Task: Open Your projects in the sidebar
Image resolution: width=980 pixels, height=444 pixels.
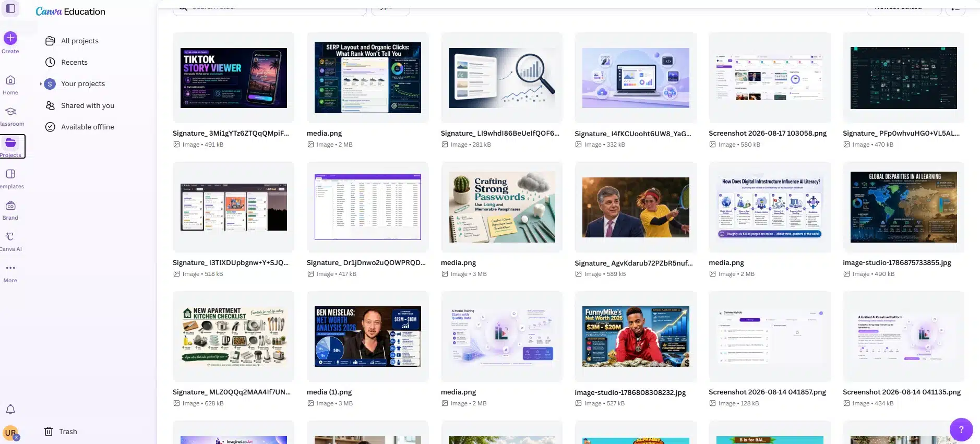Action: (83, 83)
